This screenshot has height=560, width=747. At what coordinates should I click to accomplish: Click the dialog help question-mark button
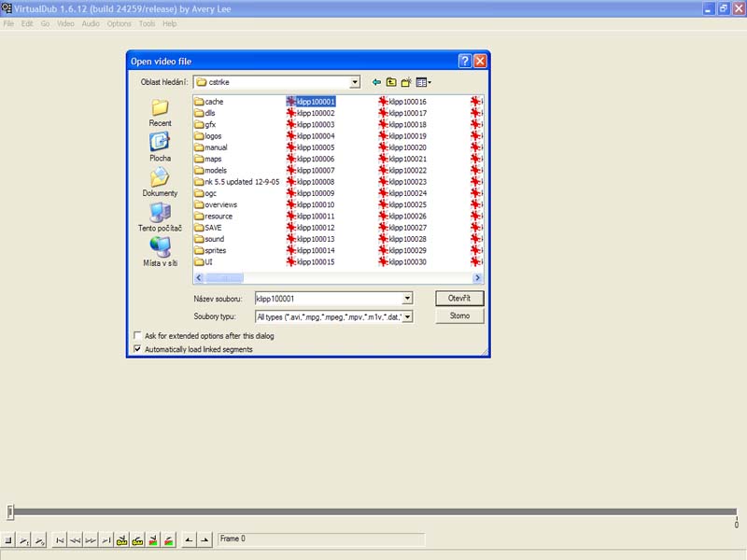click(x=464, y=61)
